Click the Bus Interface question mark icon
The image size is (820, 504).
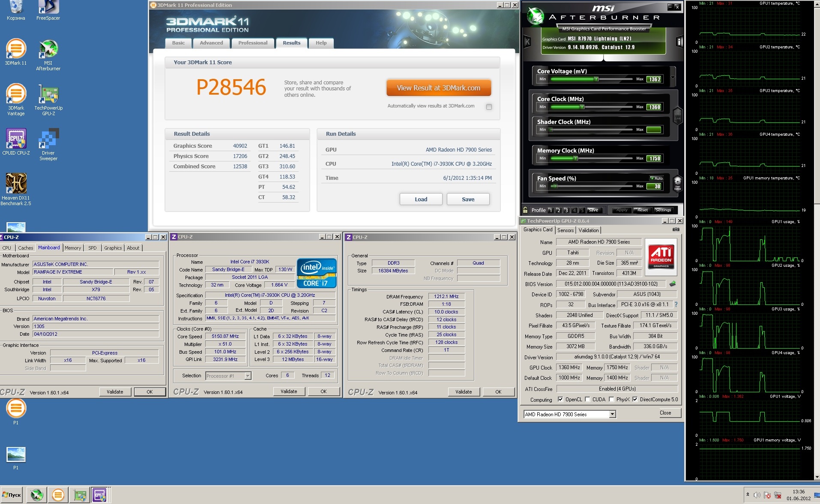(x=676, y=305)
